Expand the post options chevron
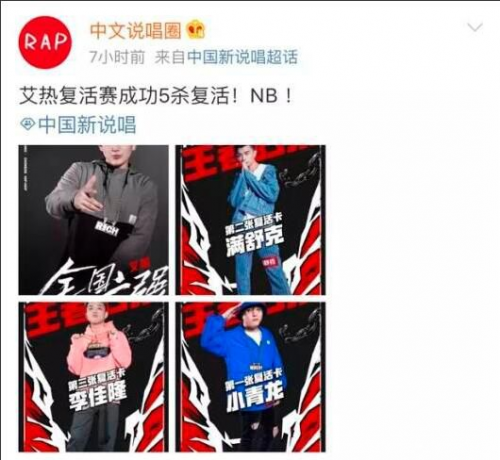This screenshot has height=460, width=500. [x=475, y=27]
